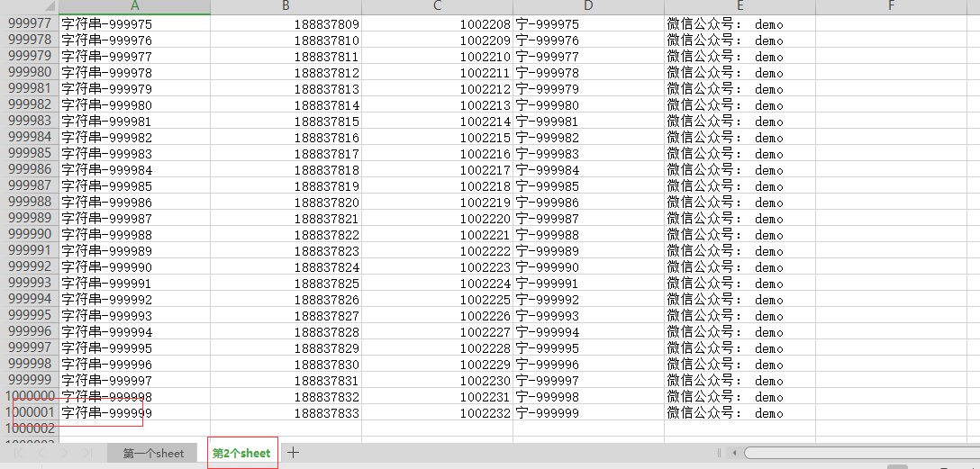Screen dimensions: 980x469
Task: Click column F cell in row 999977
Action: click(891, 24)
